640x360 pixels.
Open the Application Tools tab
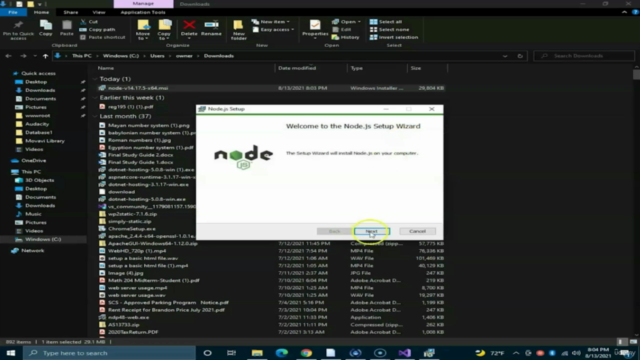[143, 12]
